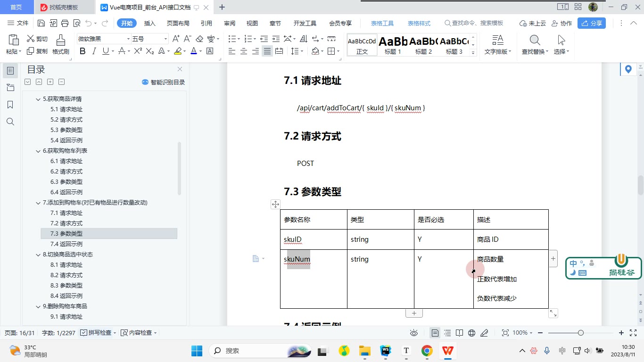
Task: Open the 表格工具 ribbon tab
Action: [x=382, y=23]
